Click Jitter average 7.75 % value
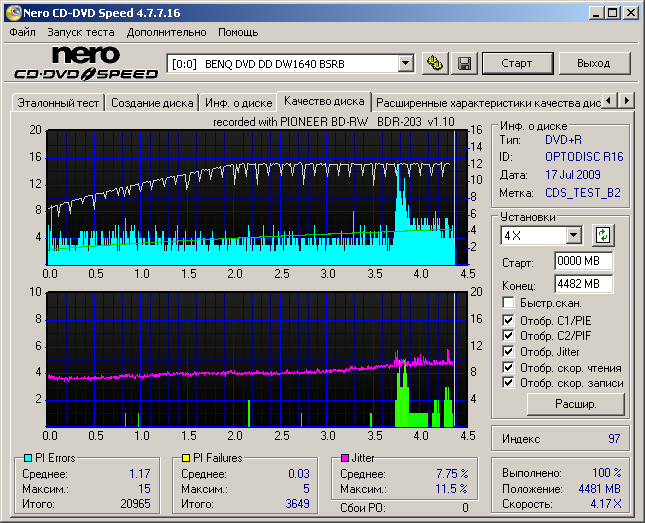 [x=452, y=474]
